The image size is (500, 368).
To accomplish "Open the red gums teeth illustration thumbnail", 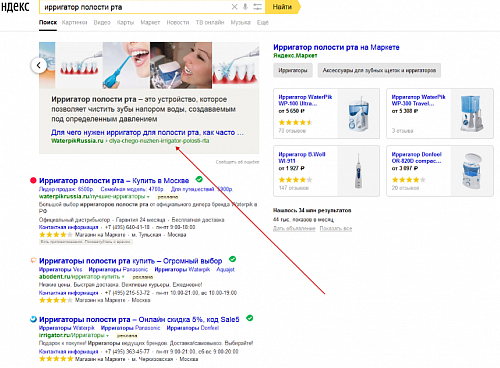I will point(79,65).
